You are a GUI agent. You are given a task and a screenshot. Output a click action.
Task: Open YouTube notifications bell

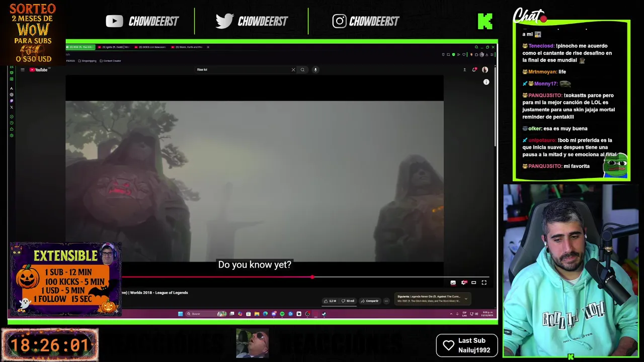tap(474, 70)
